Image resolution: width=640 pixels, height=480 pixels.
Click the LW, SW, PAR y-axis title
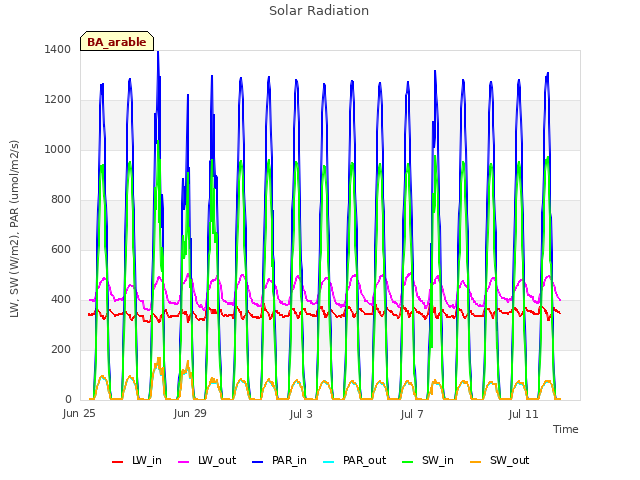pos(14,229)
